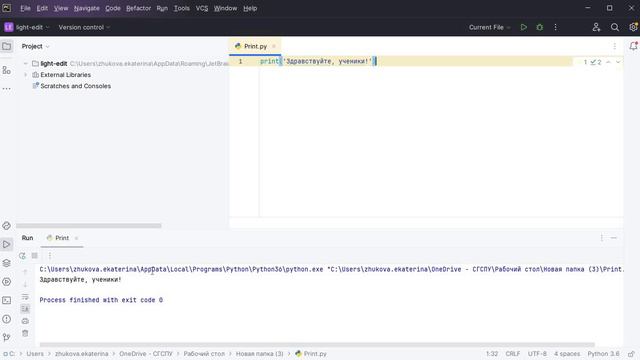Screen dimensions: 640x360
Task: Open Run tool window options menu
Action: pos(602,238)
